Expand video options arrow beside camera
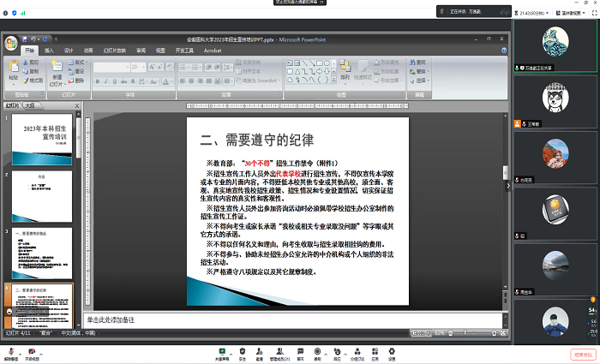 click(41, 350)
